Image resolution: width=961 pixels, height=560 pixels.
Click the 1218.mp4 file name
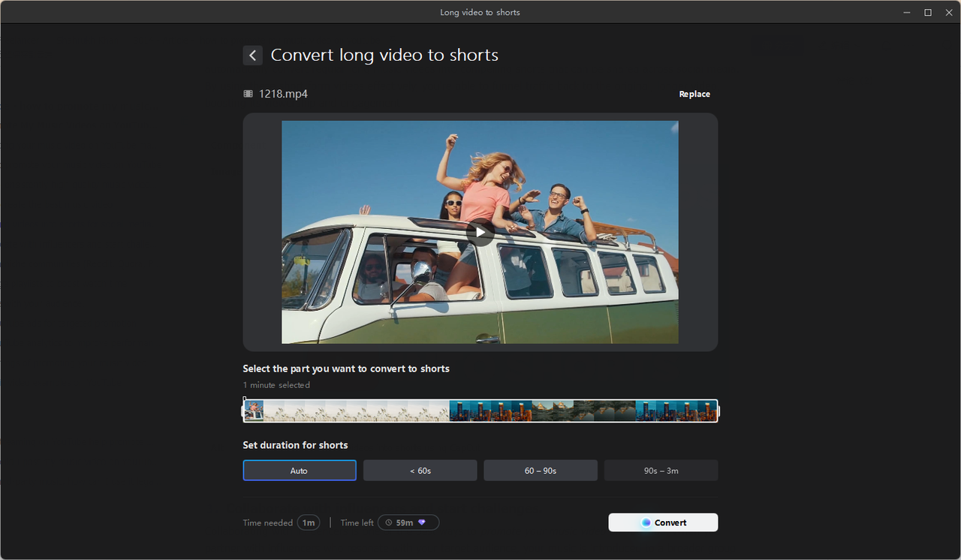pyautogui.click(x=283, y=93)
